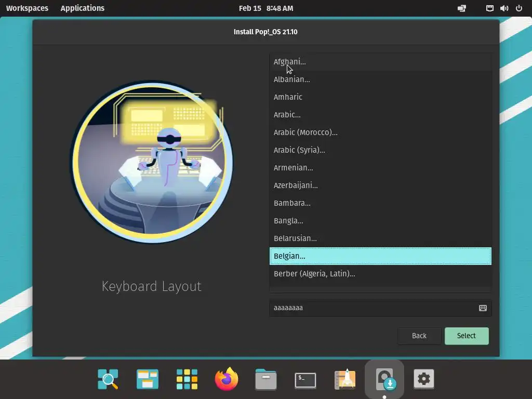Open the Applications grid icon in dock
This screenshot has height=399, width=532.
(187, 379)
